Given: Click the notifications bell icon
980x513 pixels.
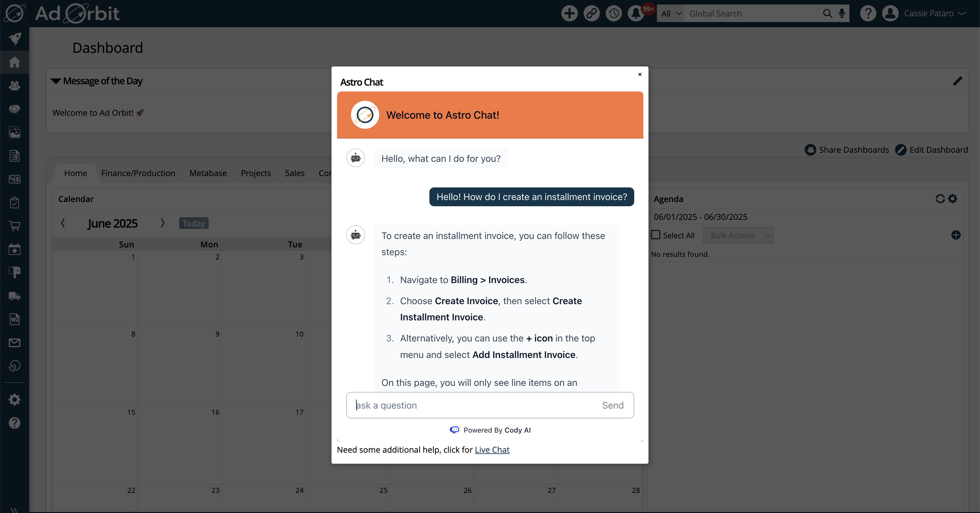Looking at the screenshot, I should coord(636,14).
